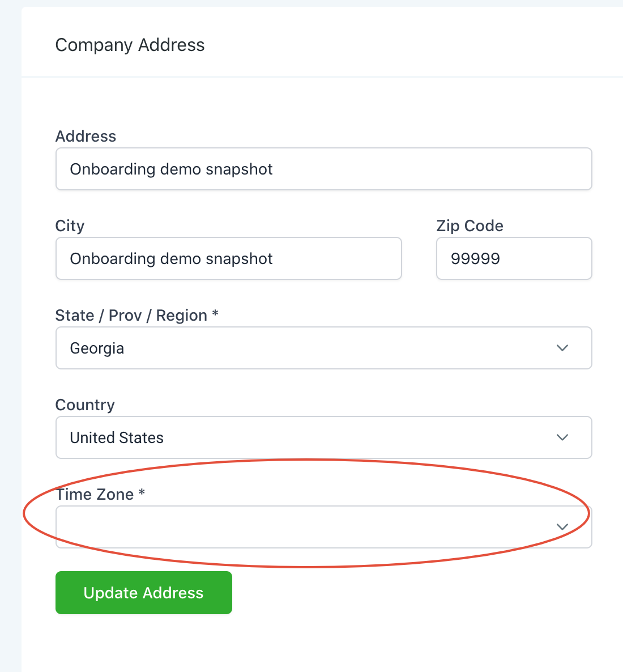This screenshot has width=623, height=672.
Task: Click the Company Address heading
Action: click(130, 45)
